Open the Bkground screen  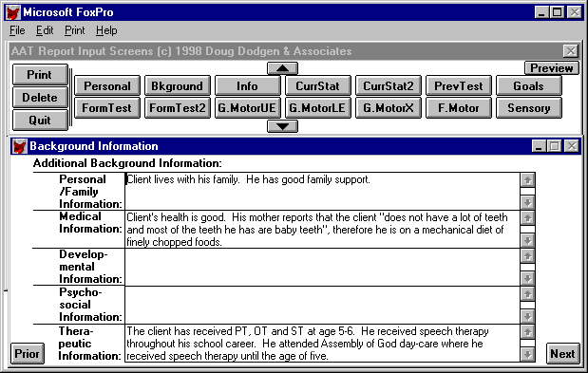tap(178, 85)
